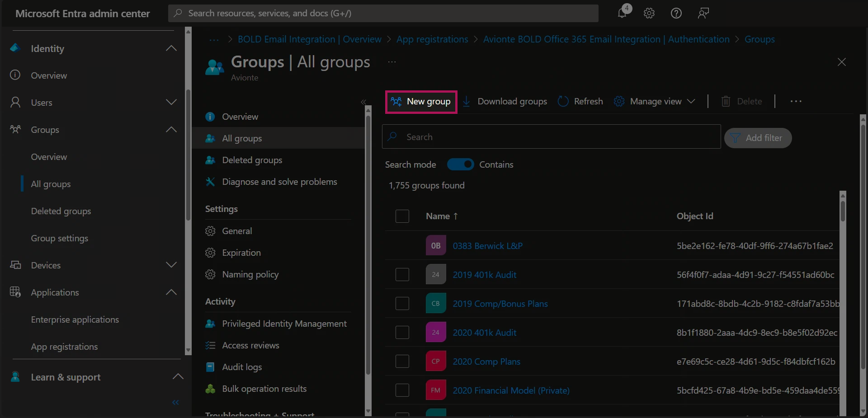
Task: Click the OB avatar for 0383 Berwick L&P
Action: pos(436,245)
